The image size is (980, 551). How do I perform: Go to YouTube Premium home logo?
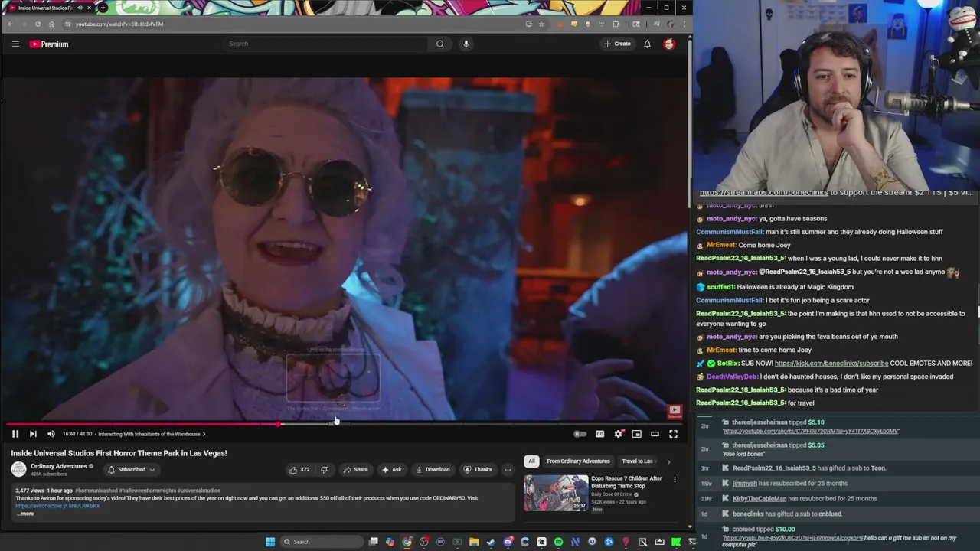49,44
